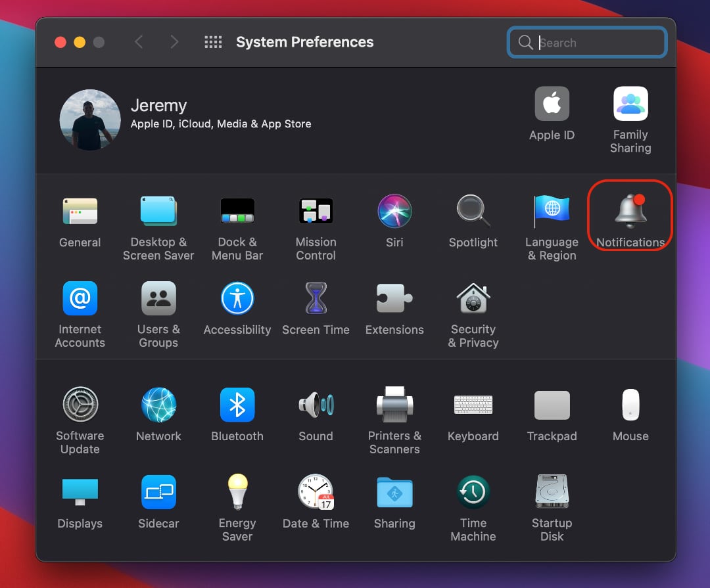Open Date & Time clock icon

(316, 492)
